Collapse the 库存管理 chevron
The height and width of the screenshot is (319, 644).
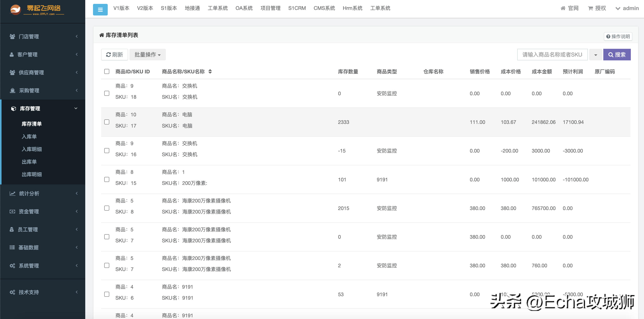76,108
